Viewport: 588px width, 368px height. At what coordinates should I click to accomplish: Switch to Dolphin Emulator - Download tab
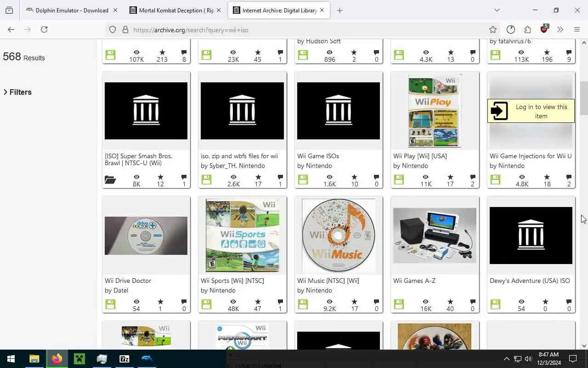tap(71, 10)
